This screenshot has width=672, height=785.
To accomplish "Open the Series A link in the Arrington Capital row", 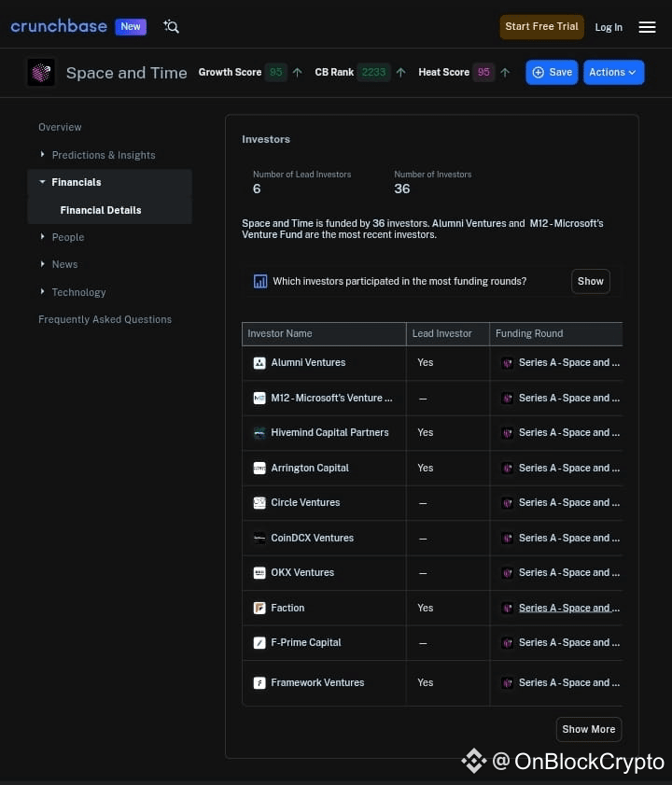I will pos(568,468).
